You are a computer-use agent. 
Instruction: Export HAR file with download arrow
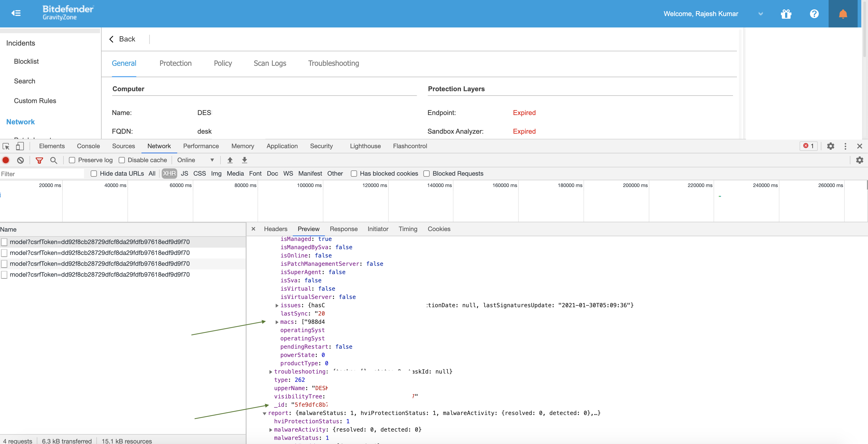(x=245, y=160)
